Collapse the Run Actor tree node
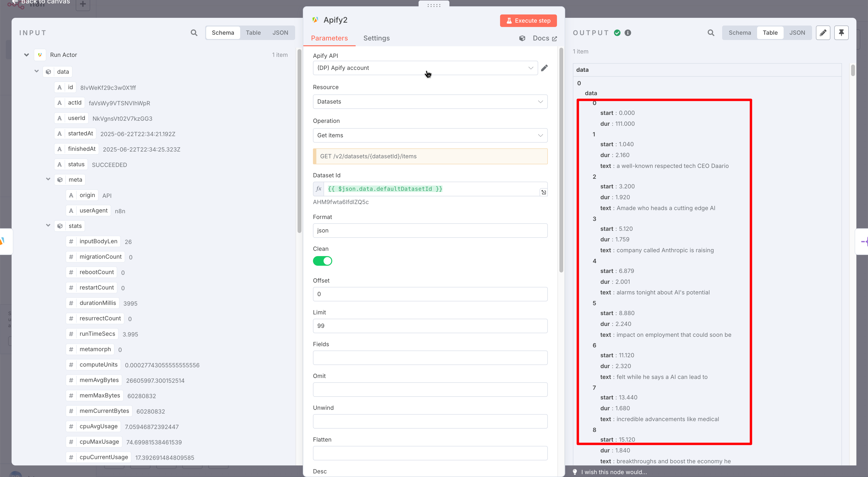The image size is (868, 477). [x=26, y=55]
